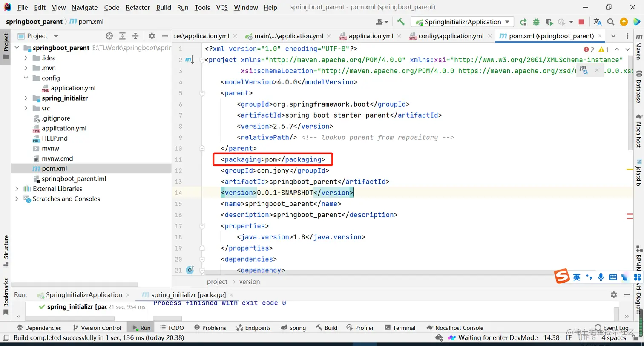The height and width of the screenshot is (346, 644).
Task: Hide the Project tool window
Action: click(164, 36)
